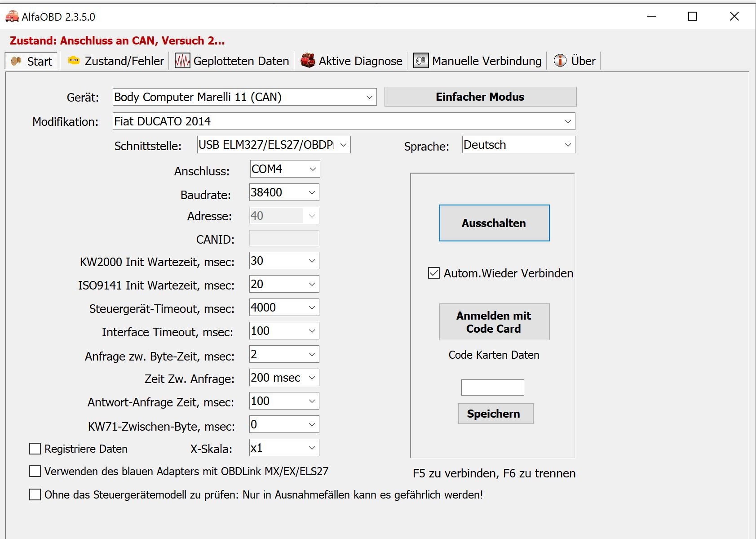The height and width of the screenshot is (539, 756).
Task: Switch to the Zustand/Fehler tab
Action: click(x=116, y=61)
